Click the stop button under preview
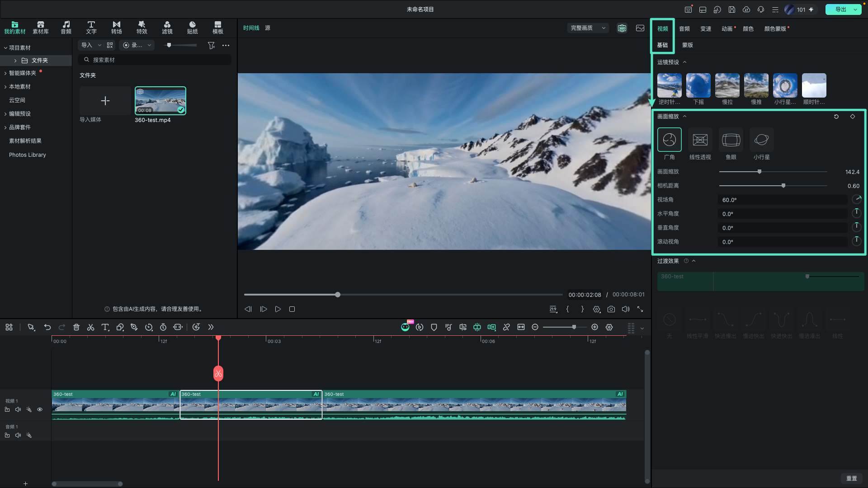The height and width of the screenshot is (488, 868). click(292, 309)
